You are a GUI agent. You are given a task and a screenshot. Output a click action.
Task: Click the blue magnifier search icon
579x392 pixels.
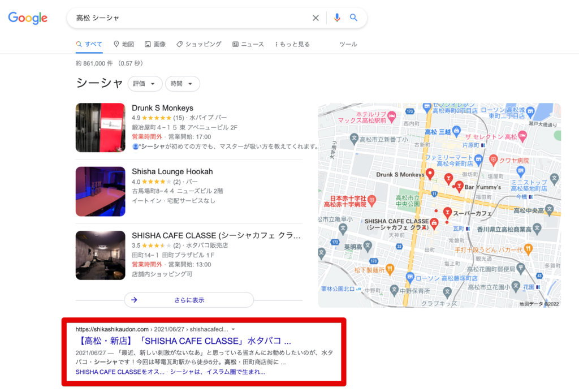pos(353,18)
